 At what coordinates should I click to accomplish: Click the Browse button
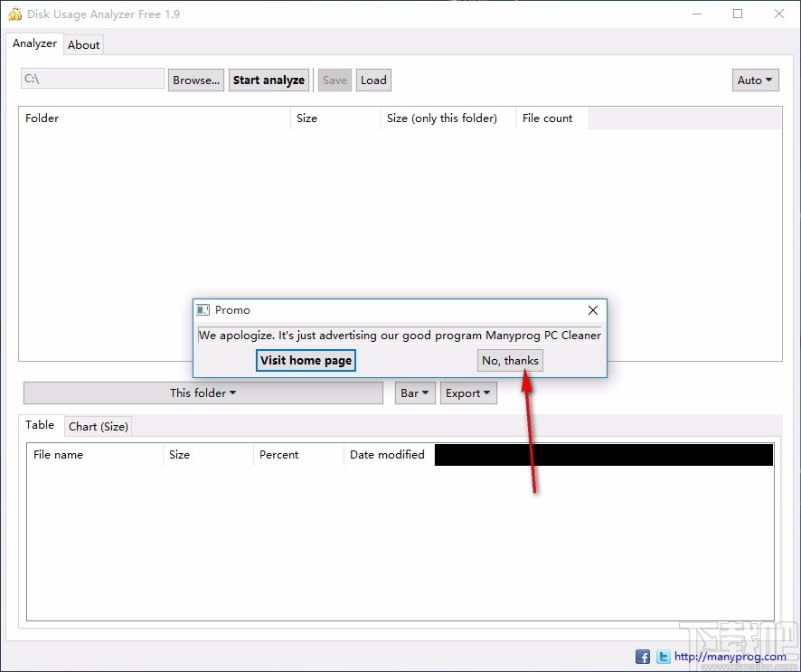(195, 80)
